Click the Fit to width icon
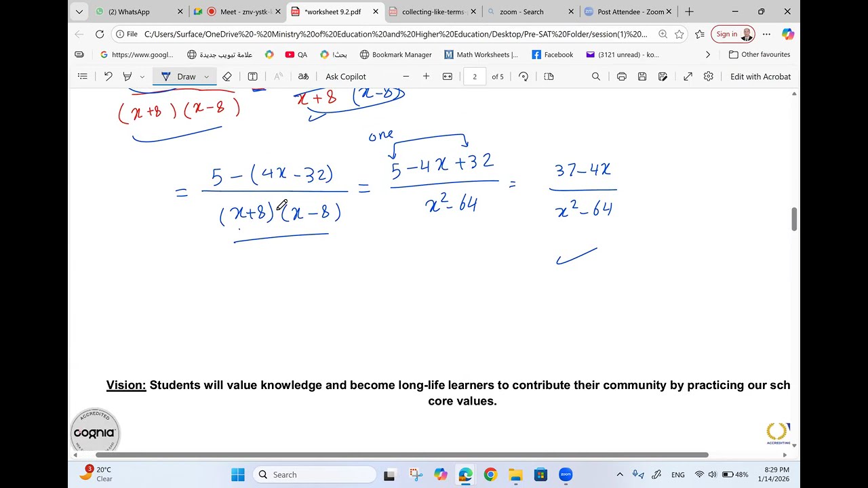 tap(448, 77)
